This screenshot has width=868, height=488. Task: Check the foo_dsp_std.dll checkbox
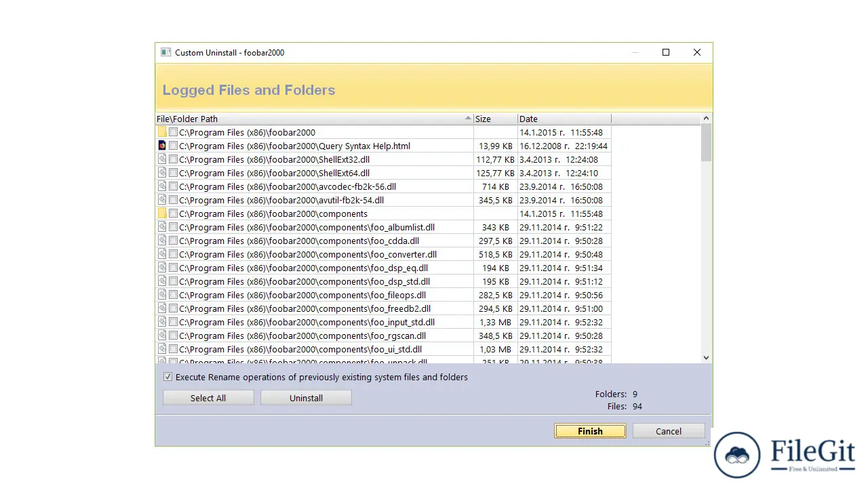pyautogui.click(x=174, y=281)
